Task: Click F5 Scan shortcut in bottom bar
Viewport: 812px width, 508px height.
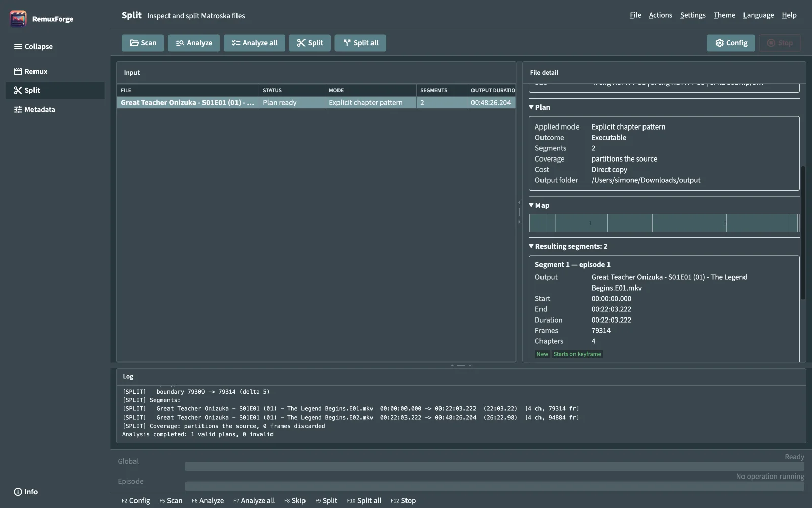Action: pos(171,501)
